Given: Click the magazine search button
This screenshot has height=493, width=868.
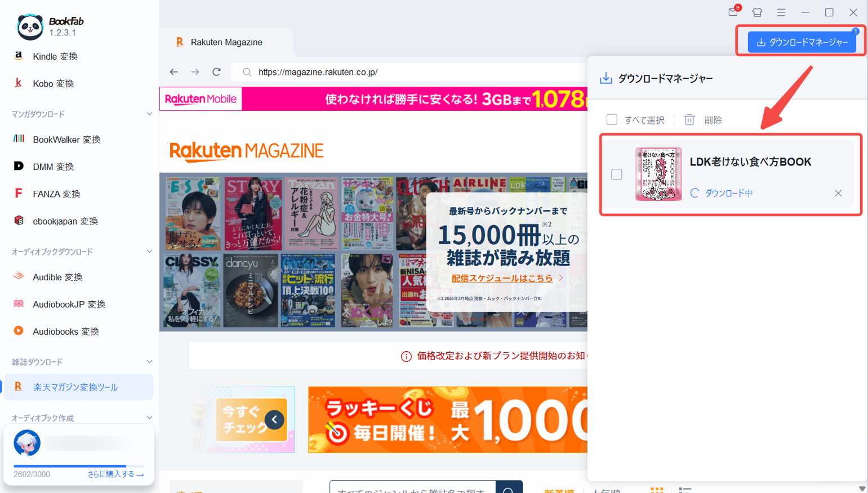Looking at the screenshot, I should coord(509,487).
